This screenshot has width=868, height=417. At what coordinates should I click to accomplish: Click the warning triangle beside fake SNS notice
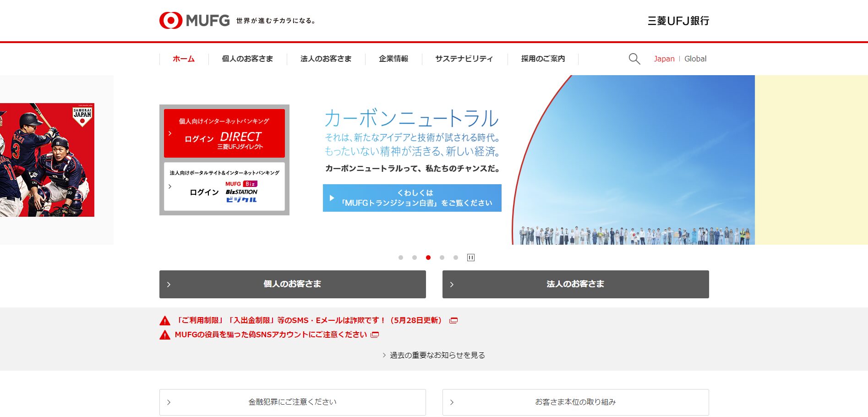(x=165, y=335)
